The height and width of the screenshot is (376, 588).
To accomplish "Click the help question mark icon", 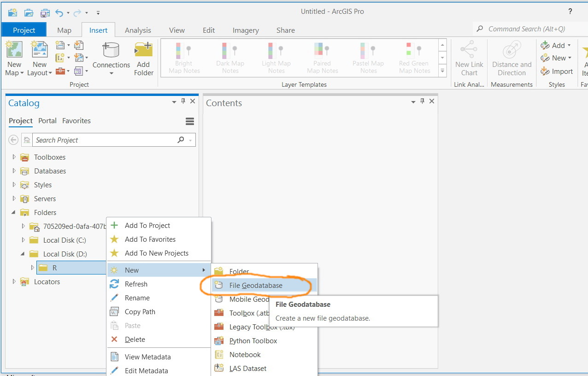I will (570, 12).
